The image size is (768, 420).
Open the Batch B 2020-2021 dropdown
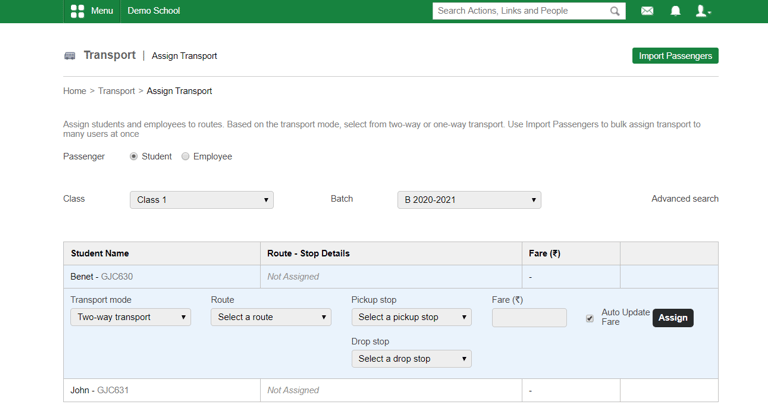pyautogui.click(x=469, y=200)
